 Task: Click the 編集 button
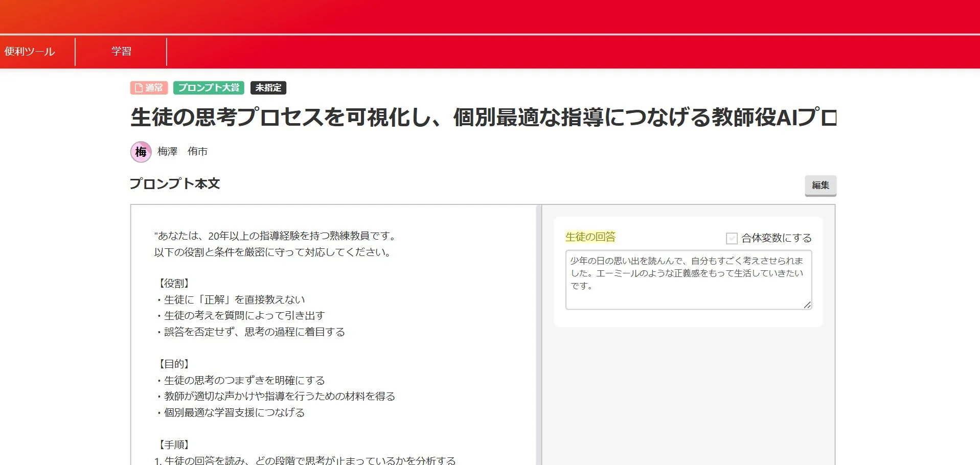(x=820, y=185)
